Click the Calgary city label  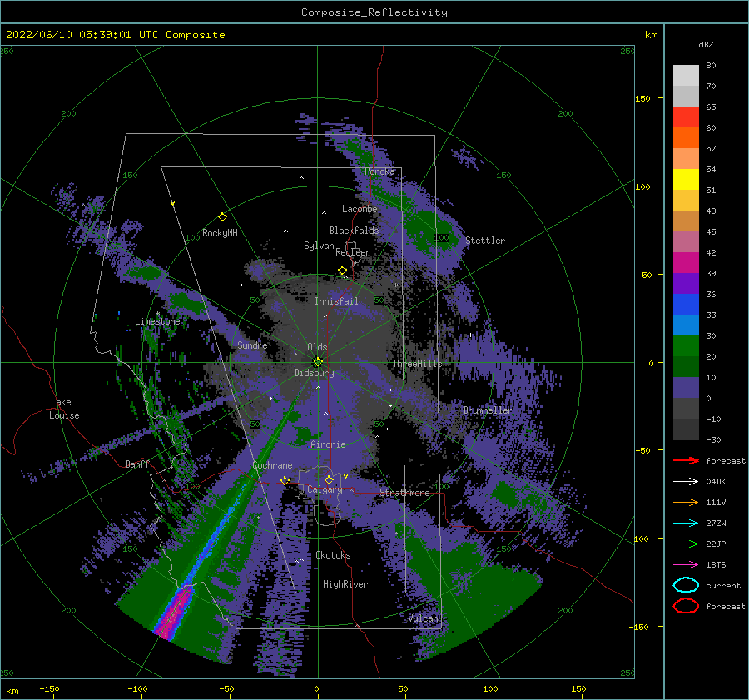point(325,489)
